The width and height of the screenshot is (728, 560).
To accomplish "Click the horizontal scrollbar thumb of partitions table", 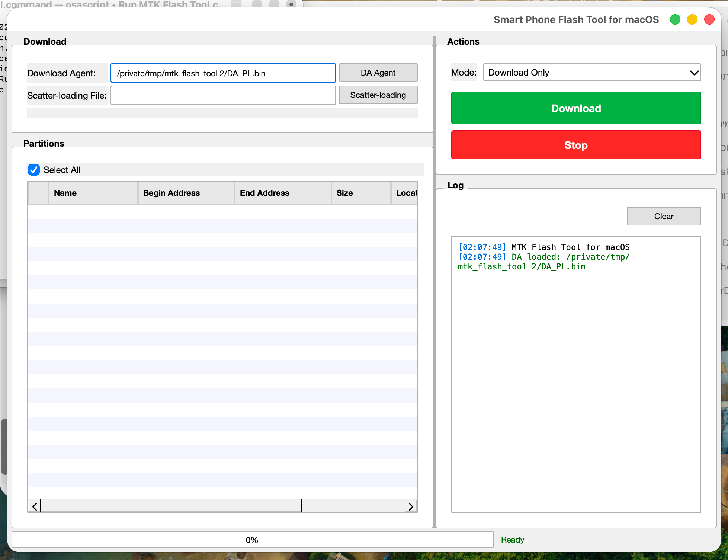I will coord(171,506).
